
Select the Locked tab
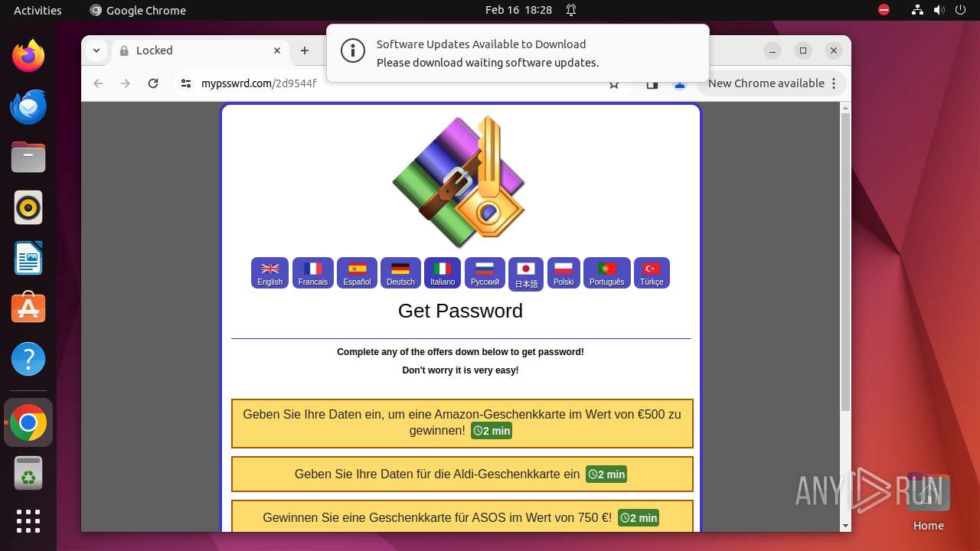coord(200,51)
